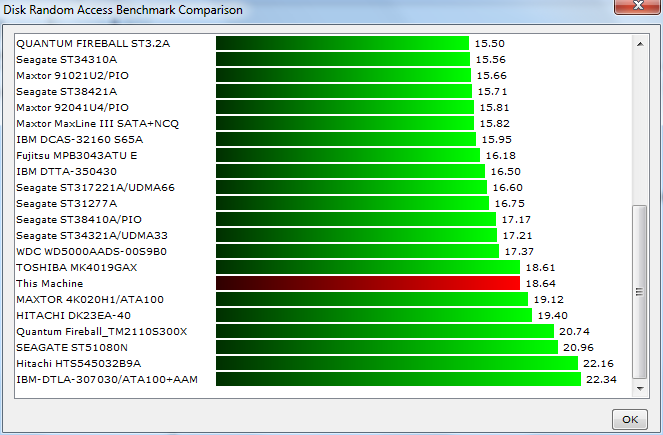
Task: Click the scrollbar down arrow
Action: 640,388
